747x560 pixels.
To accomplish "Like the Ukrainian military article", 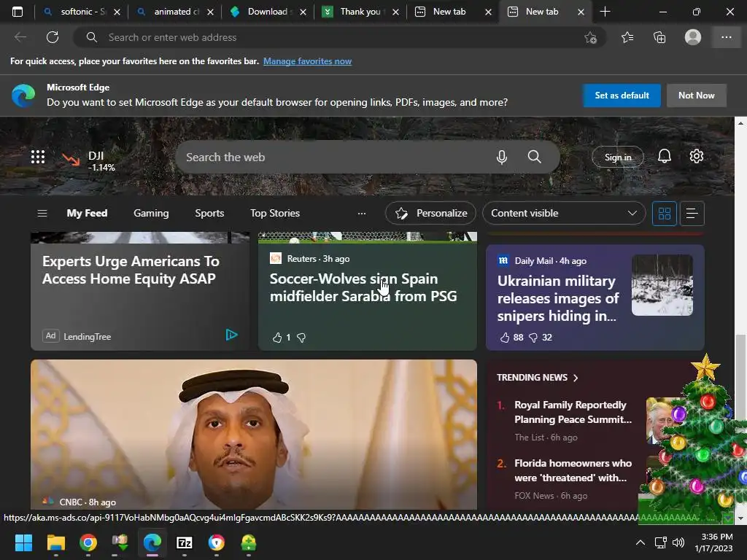I will point(505,338).
